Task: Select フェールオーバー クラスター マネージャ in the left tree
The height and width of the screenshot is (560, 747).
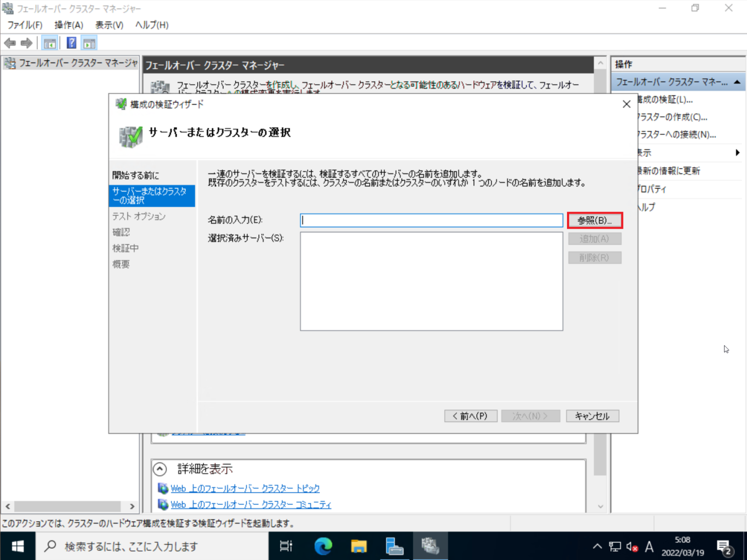Action: coord(71,63)
